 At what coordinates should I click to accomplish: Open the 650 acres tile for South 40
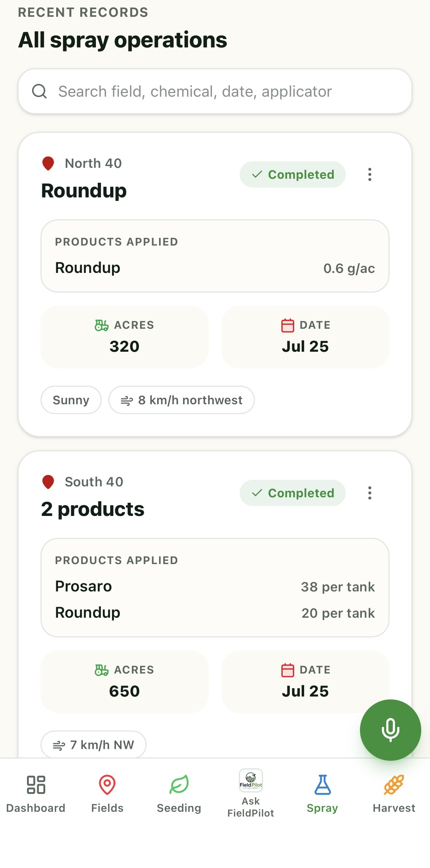pos(124,682)
